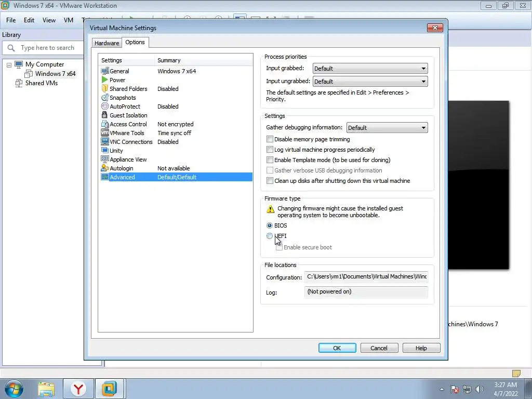Image resolution: width=532 pixels, height=399 pixels.
Task: Click the Cancel button
Action: coord(379,348)
